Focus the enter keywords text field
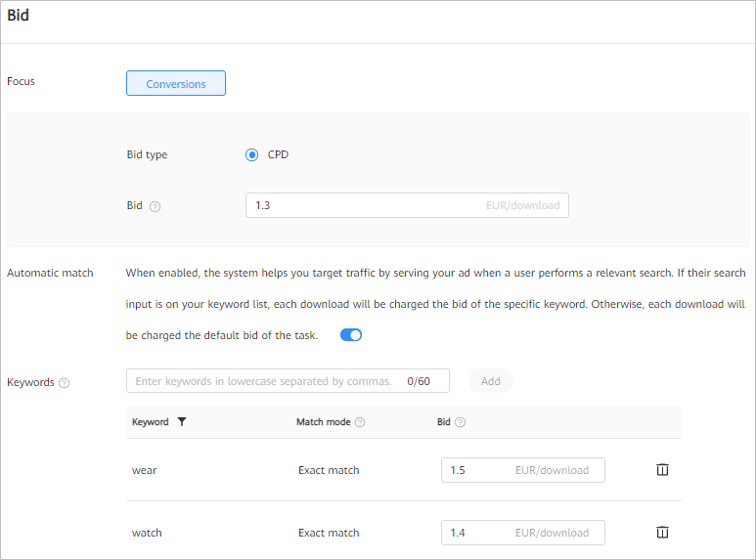The width and height of the screenshot is (756, 560). point(264,381)
